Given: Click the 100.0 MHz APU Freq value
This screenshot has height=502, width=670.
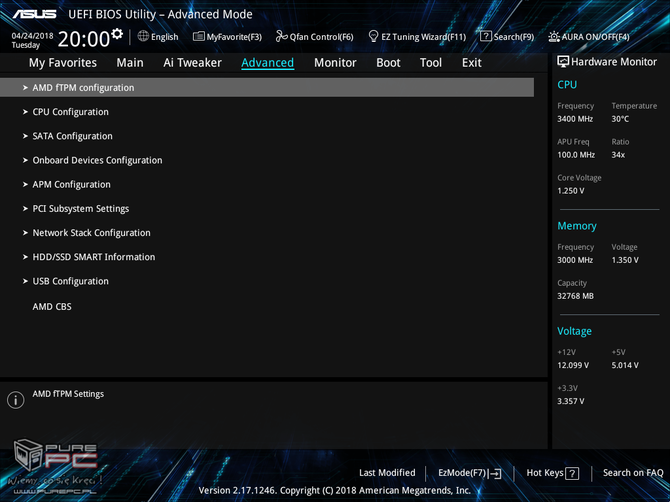Looking at the screenshot, I should pos(576,155).
